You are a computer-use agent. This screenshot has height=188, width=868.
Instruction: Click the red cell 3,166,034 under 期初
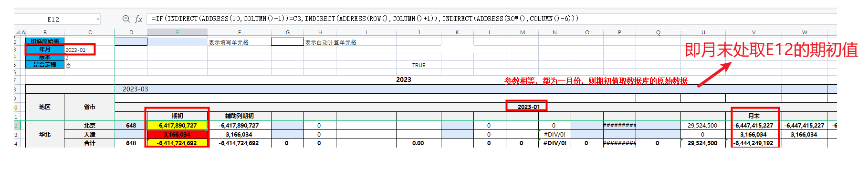pos(177,135)
